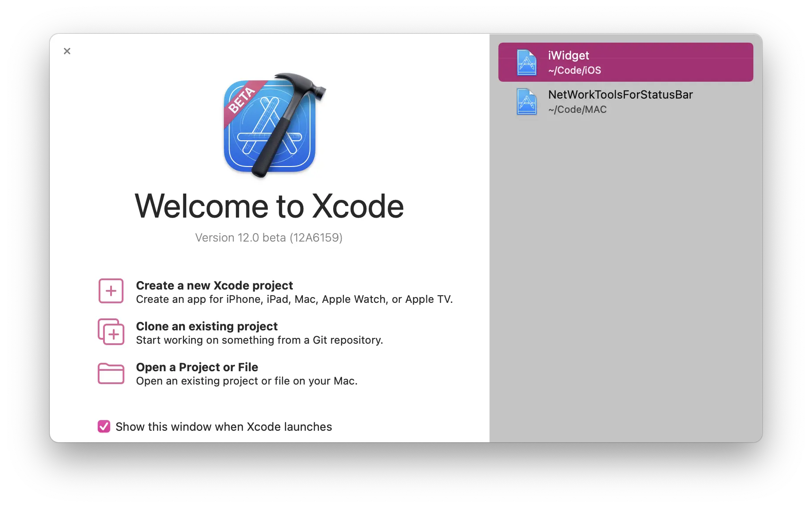Viewport: 812px width, 508px height.
Task: Click the clone project icon
Action: tap(111, 332)
